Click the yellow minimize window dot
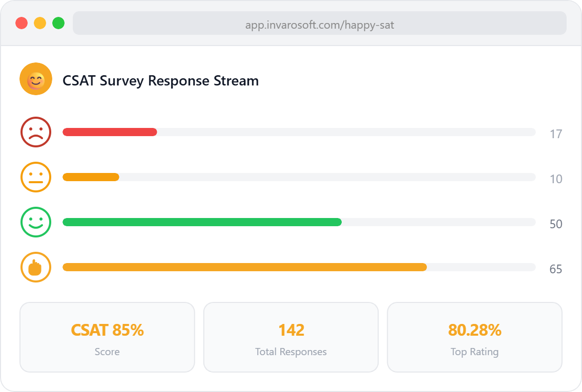The image size is (582, 392). pyautogui.click(x=40, y=23)
